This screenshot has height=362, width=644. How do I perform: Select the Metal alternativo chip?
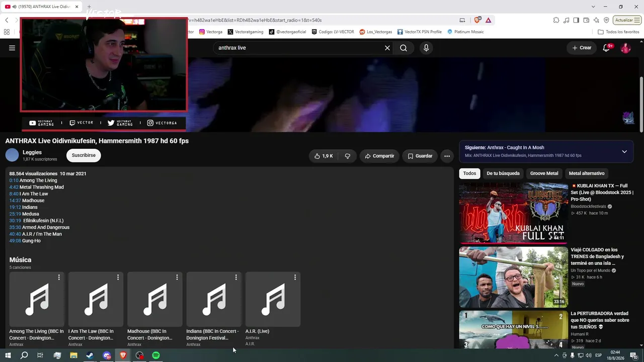pyautogui.click(x=587, y=173)
